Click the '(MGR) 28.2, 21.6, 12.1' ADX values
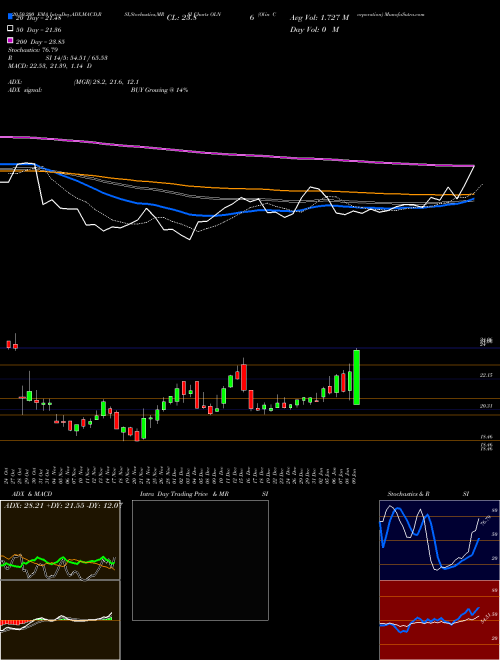The width and height of the screenshot is (500, 660). pyautogui.click(x=106, y=82)
